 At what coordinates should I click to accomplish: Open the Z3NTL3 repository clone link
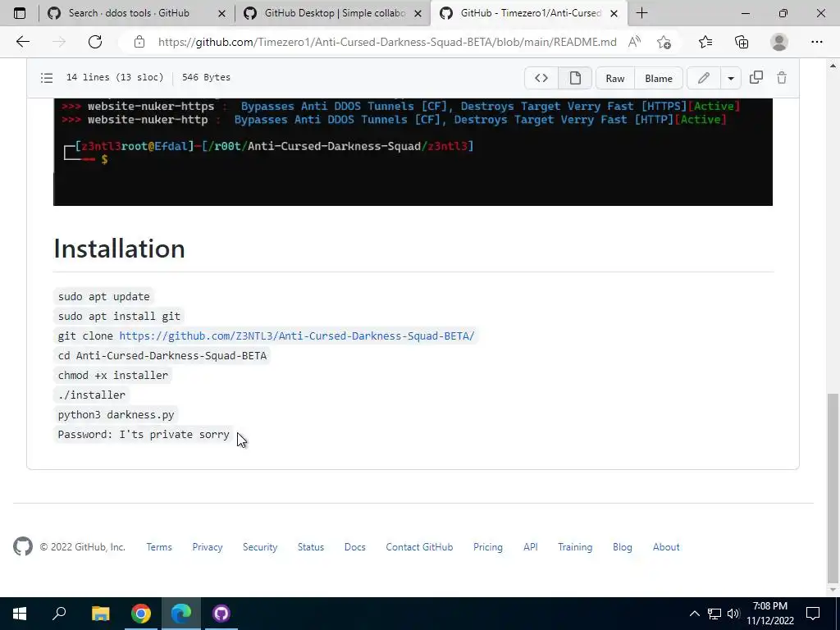pos(297,336)
